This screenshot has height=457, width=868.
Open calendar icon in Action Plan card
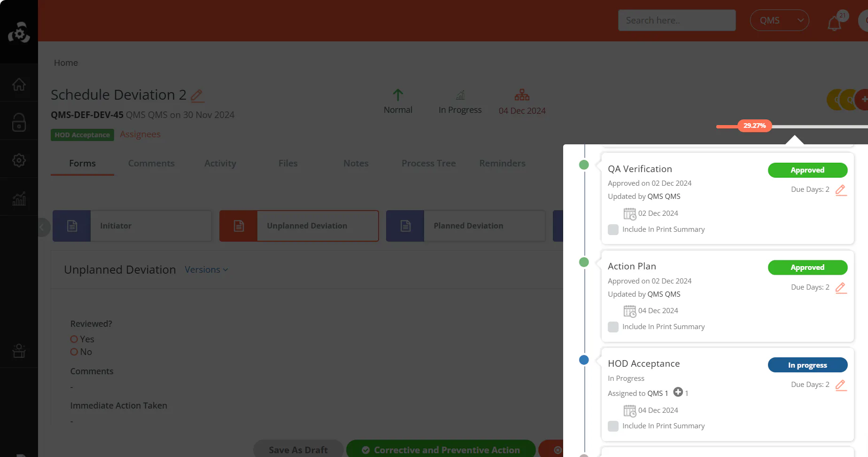[629, 311]
